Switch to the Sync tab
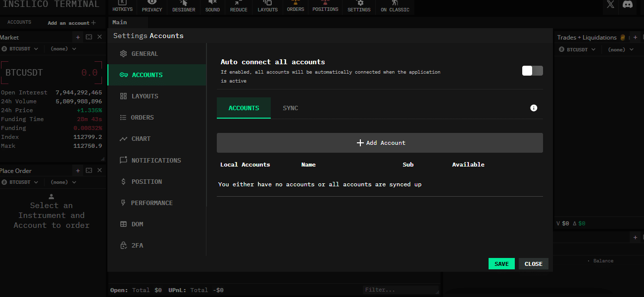Screen dimensions: 644x297 [291, 108]
